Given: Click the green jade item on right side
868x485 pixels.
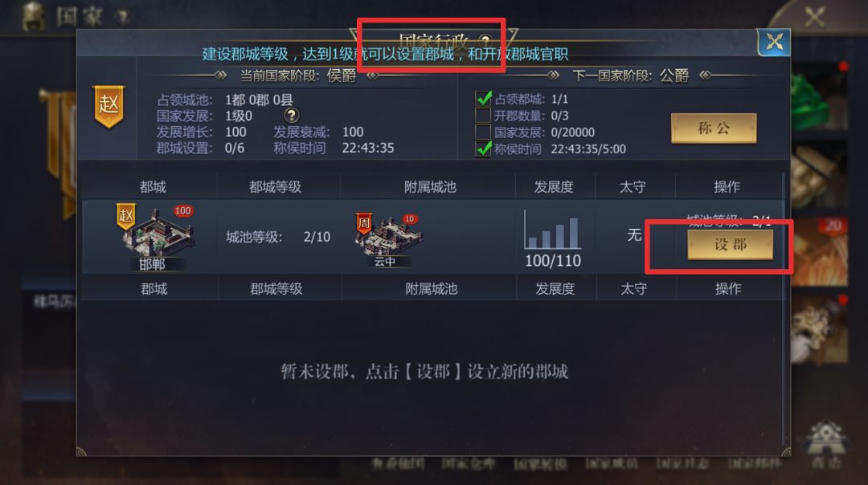Looking at the screenshot, I should tap(819, 96).
